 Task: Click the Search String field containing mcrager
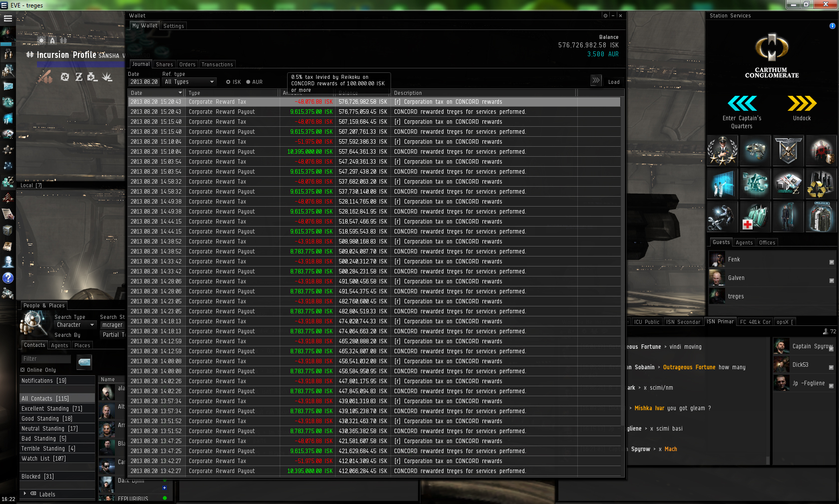(x=112, y=325)
